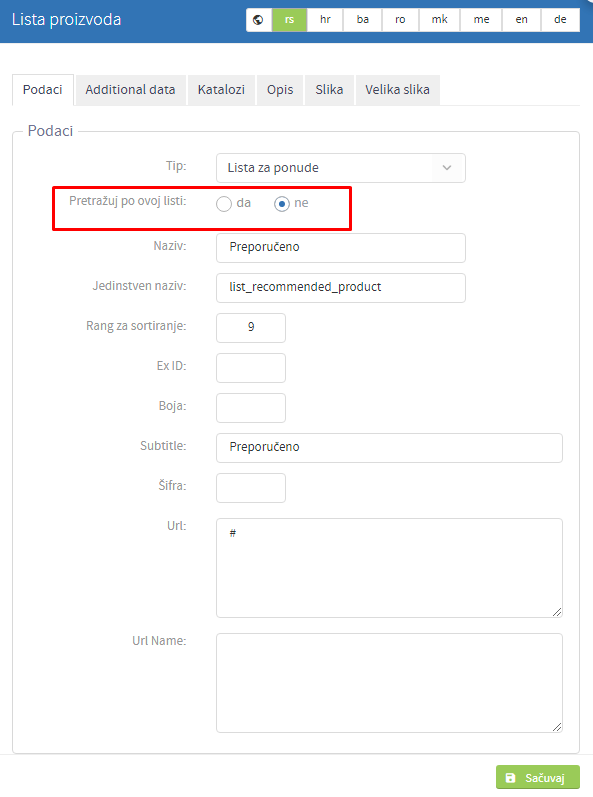Viewport: 593px width, 797px height.
Task: Select the 'hr' language button
Action: pyautogui.click(x=325, y=20)
